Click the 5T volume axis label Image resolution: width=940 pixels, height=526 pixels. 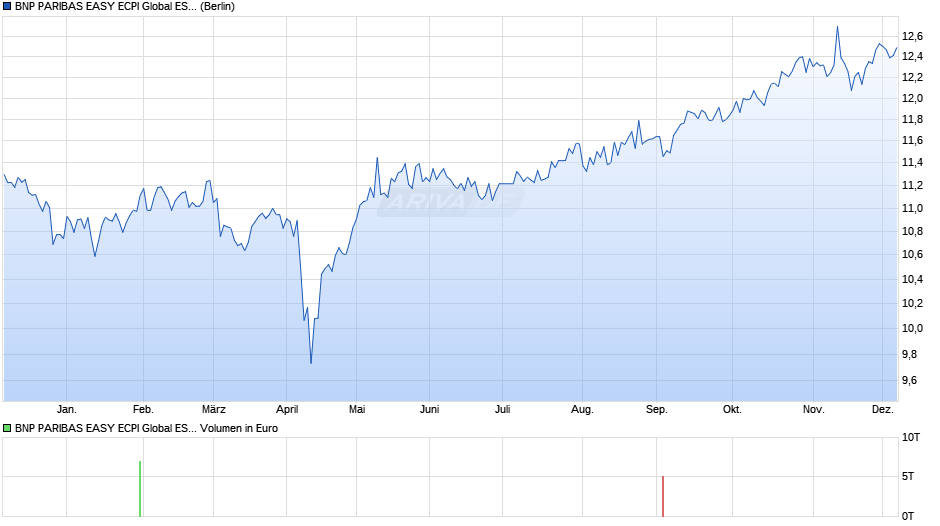point(908,476)
